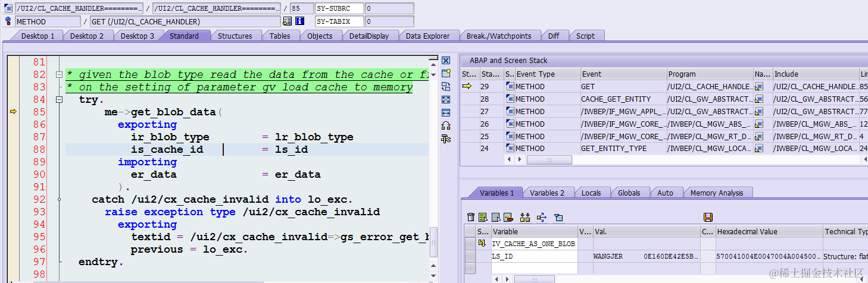868x283 pixels.
Task: Open the Diff tab
Action: (x=554, y=36)
